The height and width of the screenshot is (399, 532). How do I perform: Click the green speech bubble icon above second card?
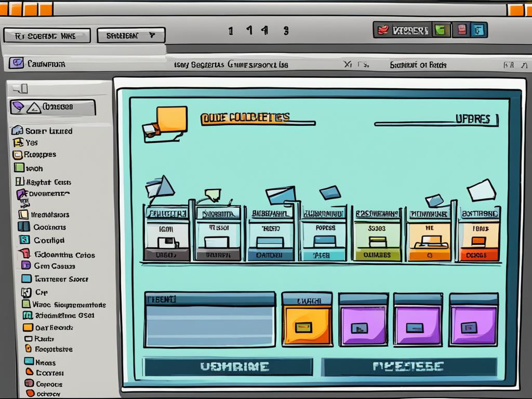coord(213,195)
